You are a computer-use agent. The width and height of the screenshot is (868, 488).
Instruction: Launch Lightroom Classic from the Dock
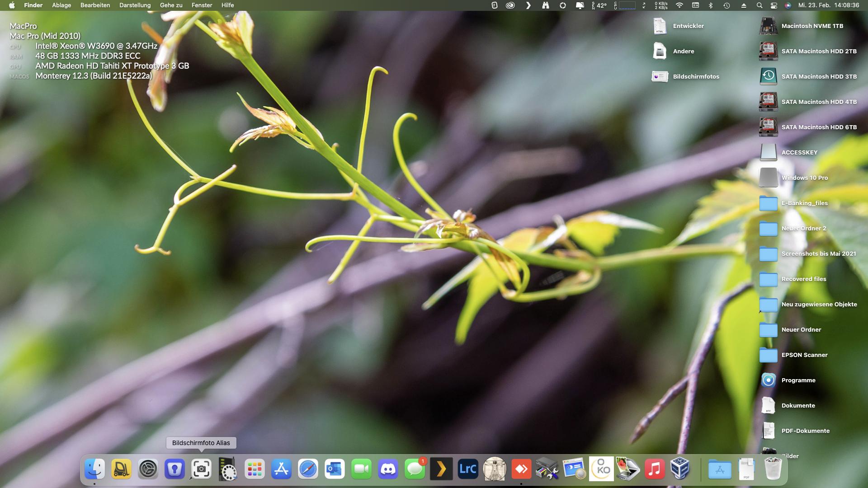(468, 469)
